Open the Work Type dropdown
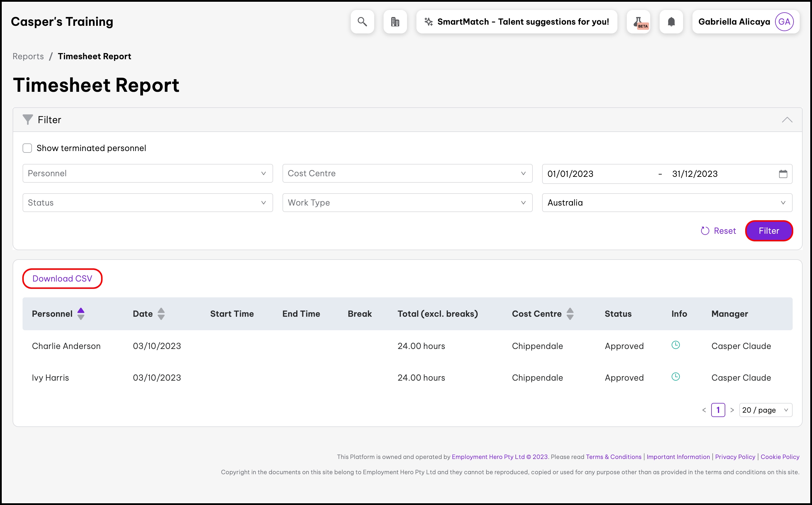The image size is (812, 505). 407,203
